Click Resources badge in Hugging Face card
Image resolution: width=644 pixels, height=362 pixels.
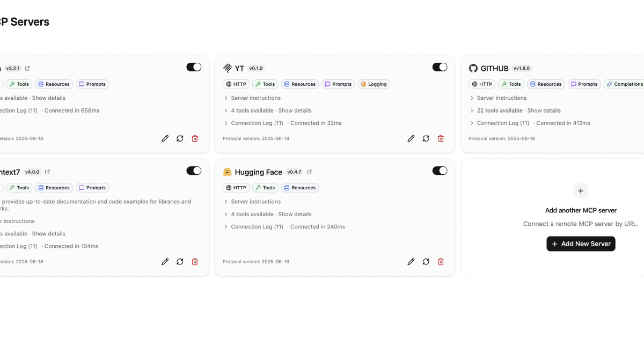point(300,188)
